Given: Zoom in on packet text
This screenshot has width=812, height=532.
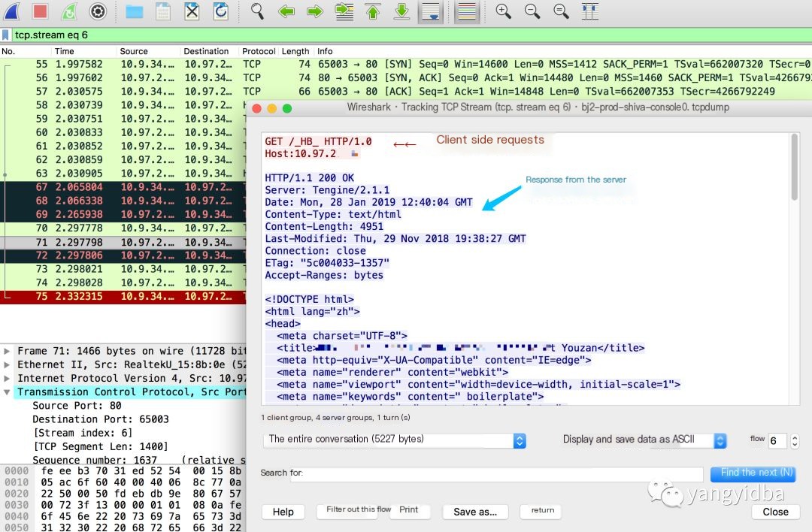Looking at the screenshot, I should click(503, 11).
